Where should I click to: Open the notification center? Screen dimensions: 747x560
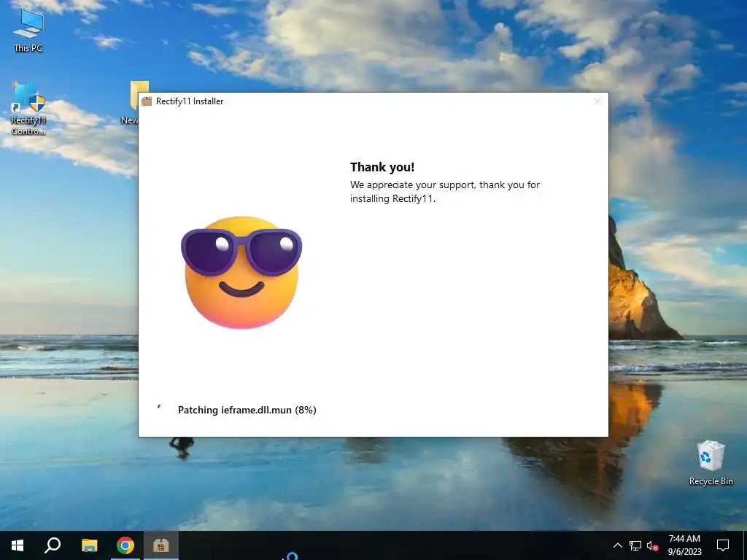(x=723, y=545)
